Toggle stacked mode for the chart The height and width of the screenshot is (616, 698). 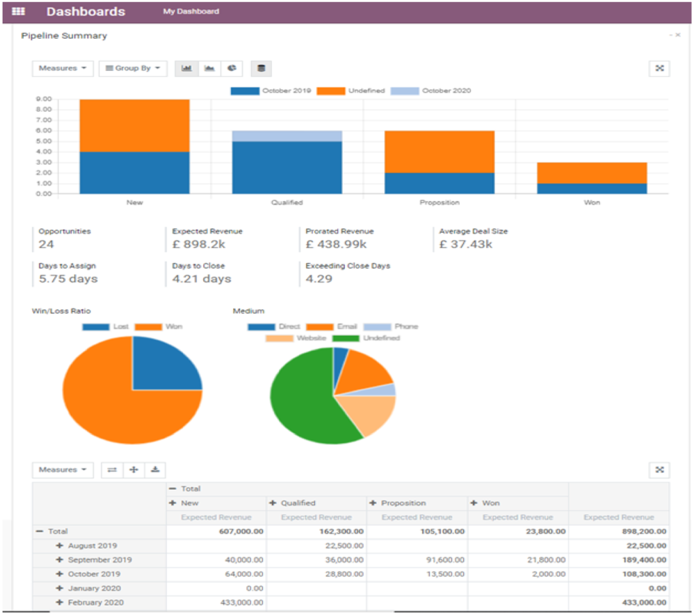pos(261,68)
